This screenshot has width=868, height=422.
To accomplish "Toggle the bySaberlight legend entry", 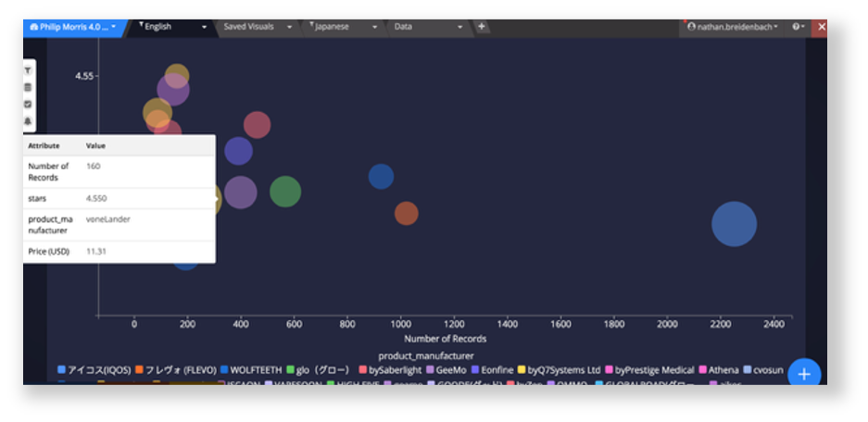I will point(390,370).
